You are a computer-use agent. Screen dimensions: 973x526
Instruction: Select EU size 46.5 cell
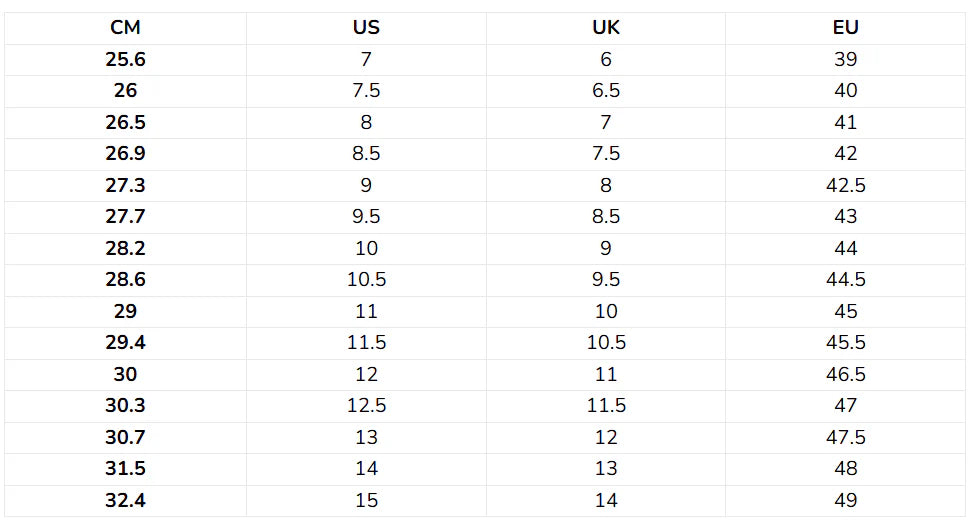(x=845, y=374)
